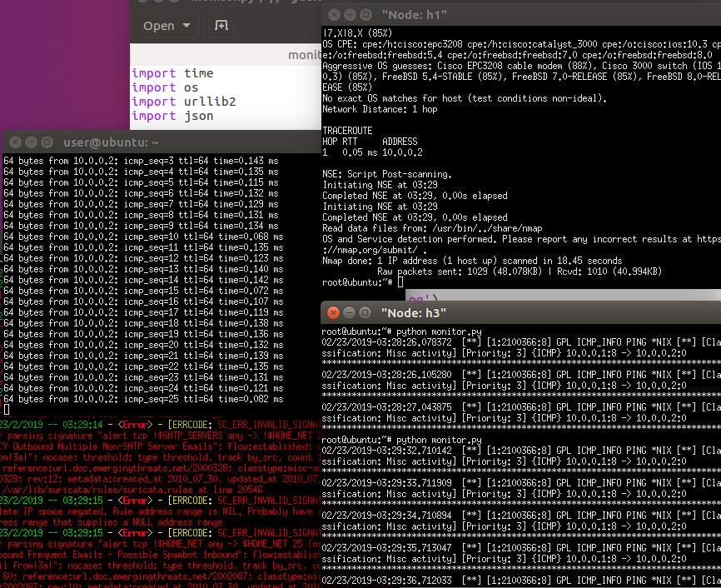The height and width of the screenshot is (588, 721).
Task: Close the user@ubuntu terminal window
Action: 15,142
